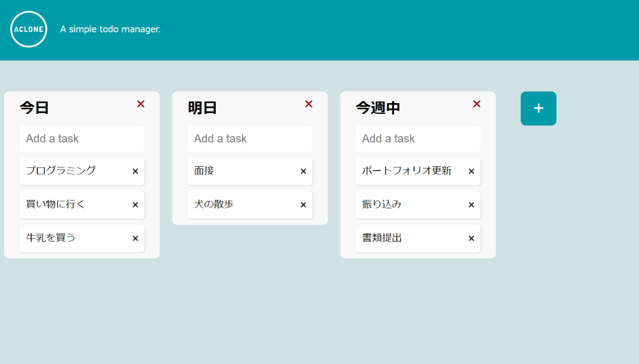639x364 pixels.
Task: Remove the 買い物に行く task
Action: 135,205
